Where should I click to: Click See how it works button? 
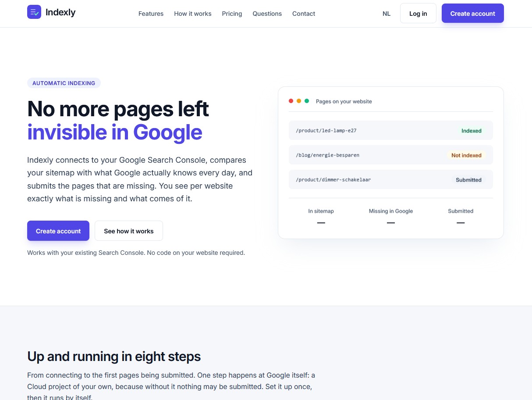129,231
